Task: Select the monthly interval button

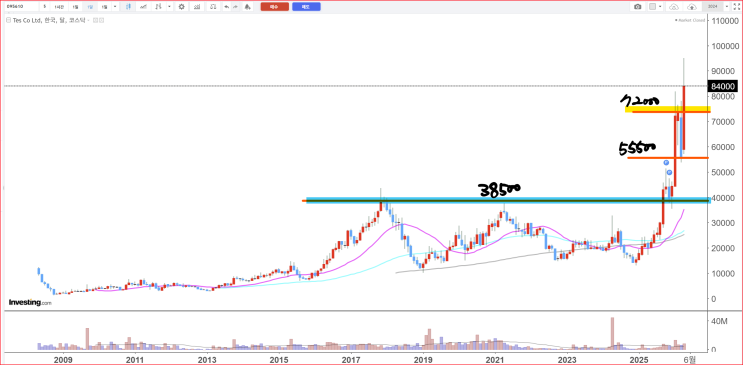Action: click(90, 7)
